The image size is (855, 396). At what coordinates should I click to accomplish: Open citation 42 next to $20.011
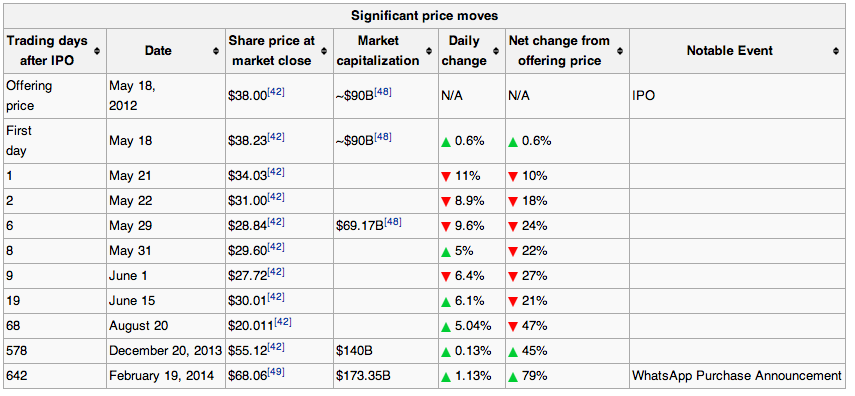pos(282,322)
